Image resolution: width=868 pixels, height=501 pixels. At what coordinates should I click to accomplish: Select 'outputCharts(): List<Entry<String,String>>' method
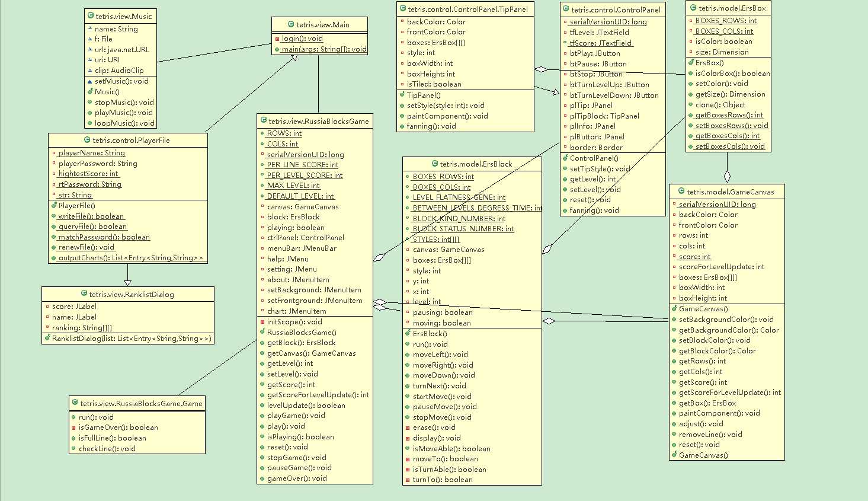[130, 258]
